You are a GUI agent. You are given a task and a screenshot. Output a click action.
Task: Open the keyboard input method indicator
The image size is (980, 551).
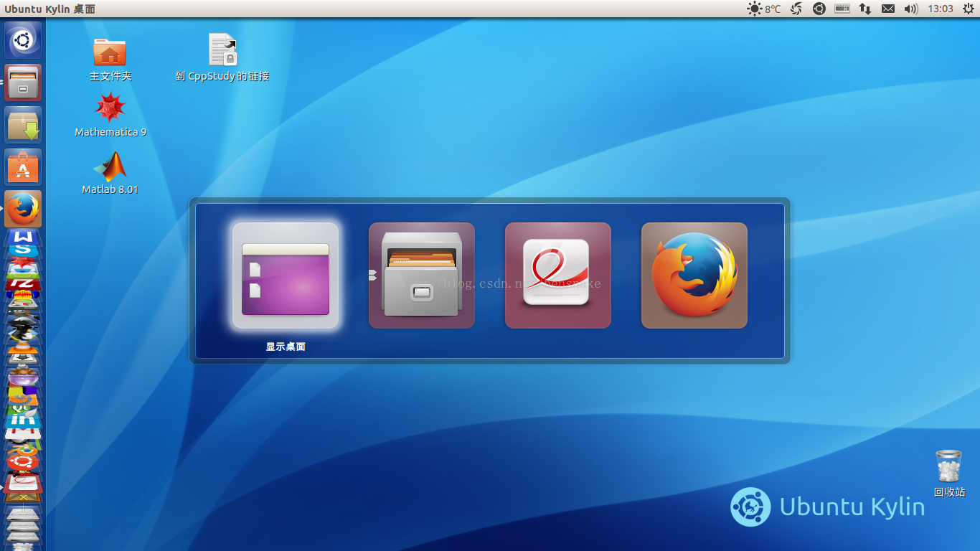842,9
